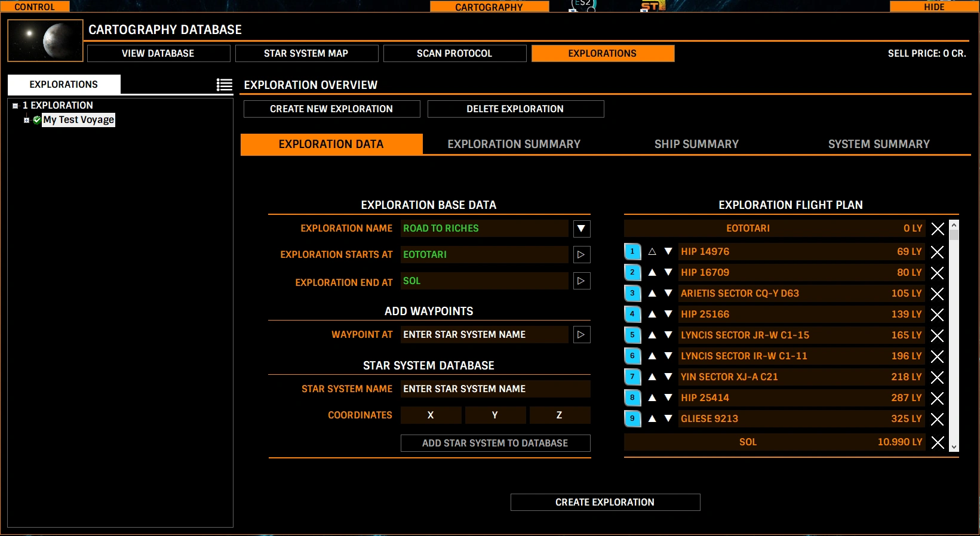The height and width of the screenshot is (536, 980).
Task: Switch to Exploration Summary tab
Action: pyautogui.click(x=514, y=144)
